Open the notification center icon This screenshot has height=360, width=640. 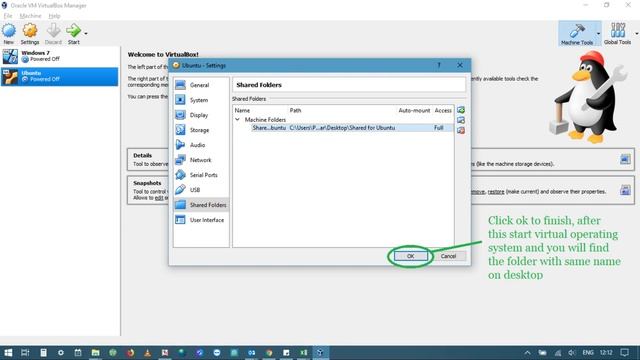(x=624, y=353)
